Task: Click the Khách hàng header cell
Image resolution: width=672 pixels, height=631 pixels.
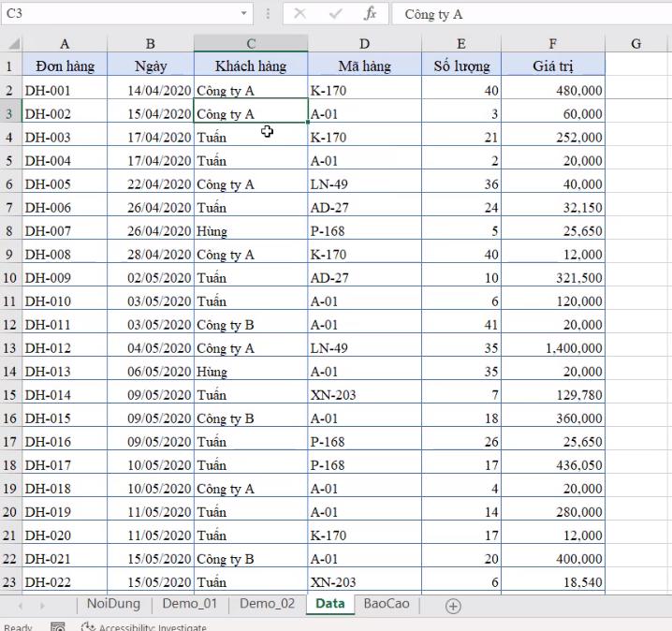Action: (x=251, y=66)
